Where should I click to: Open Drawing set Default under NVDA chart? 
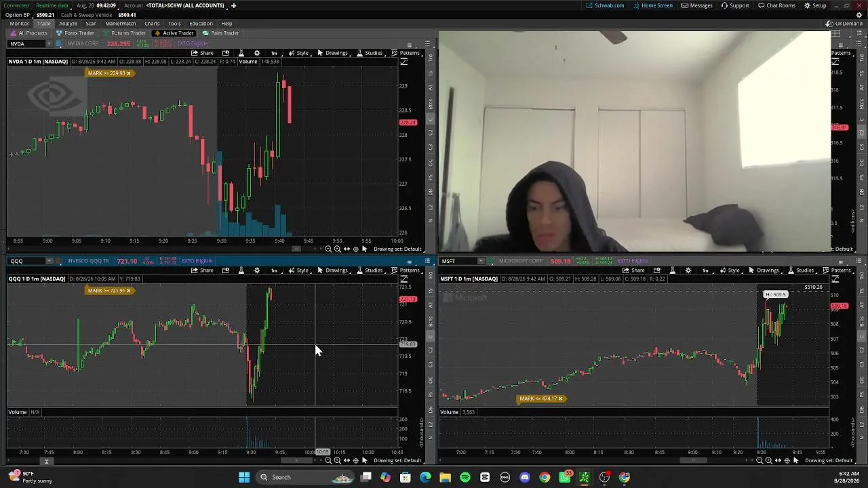(x=397, y=249)
